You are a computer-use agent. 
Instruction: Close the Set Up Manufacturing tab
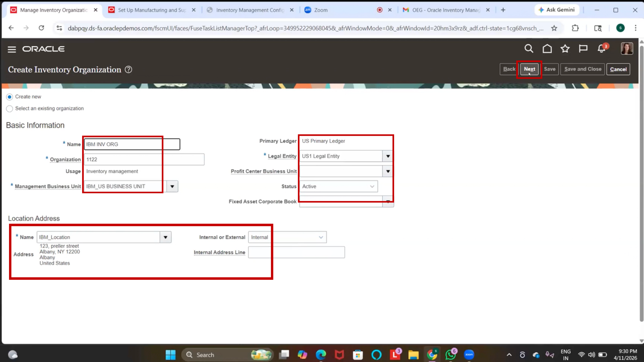194,10
